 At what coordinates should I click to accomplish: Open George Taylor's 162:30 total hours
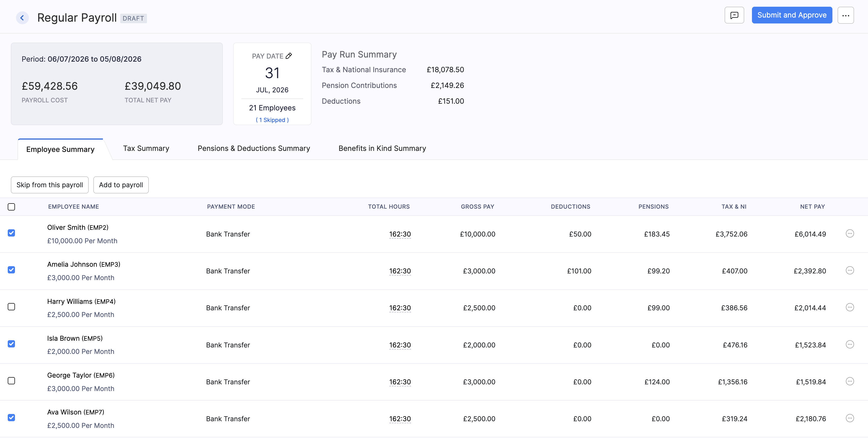(400, 382)
